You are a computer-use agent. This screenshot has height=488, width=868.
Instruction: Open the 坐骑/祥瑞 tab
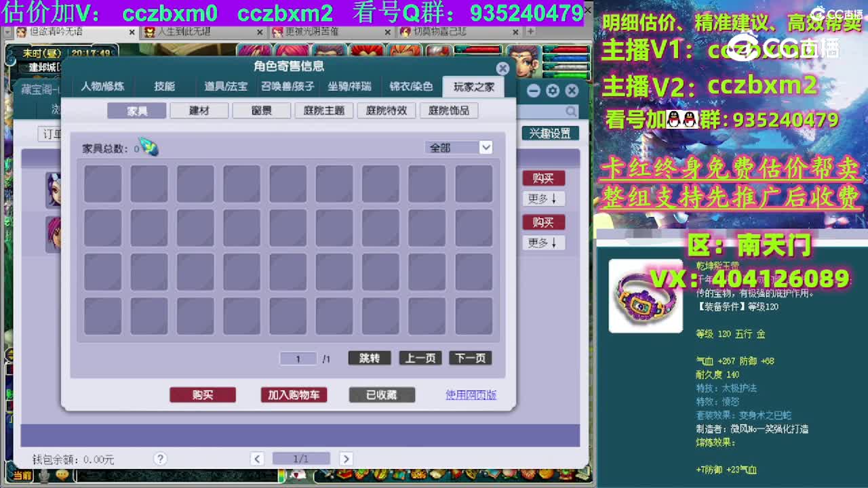coord(349,86)
